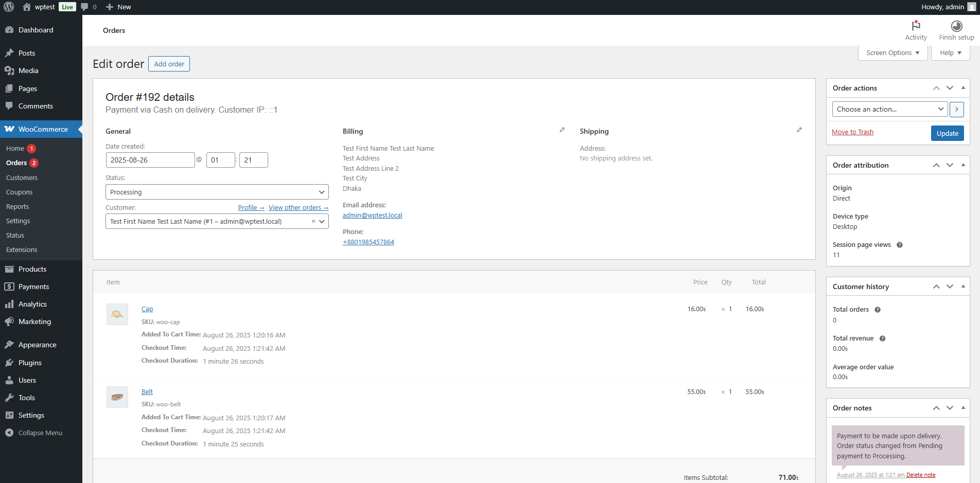
Task: Click the Cap product thumbnail
Action: point(117,314)
